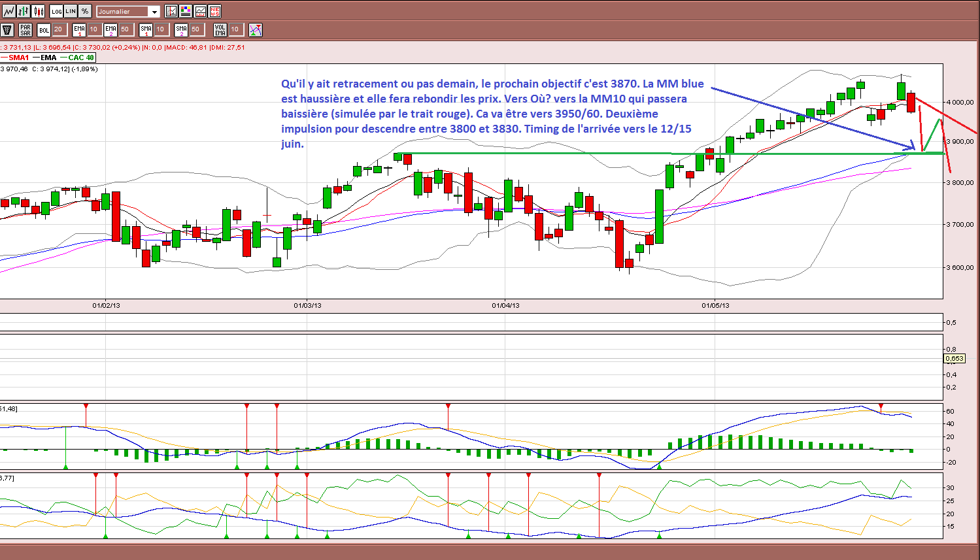Click the CAC 40 legend label

81,58
